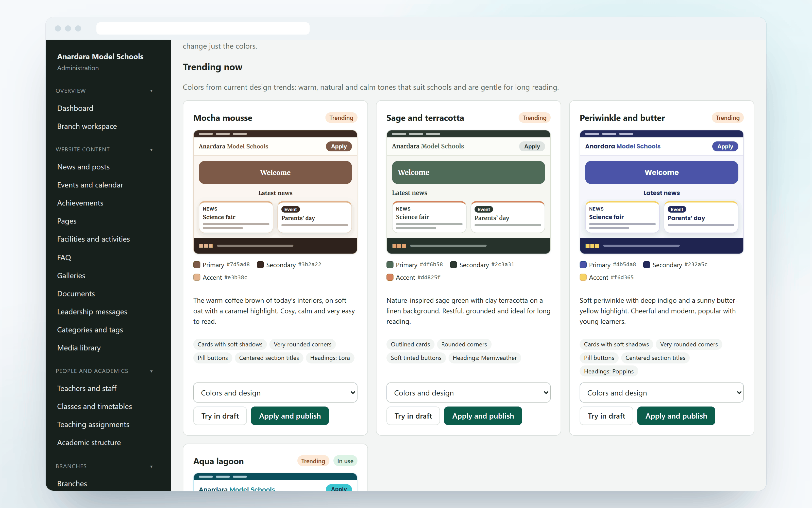Click the browser address bar
This screenshot has height=508, width=812.
203,28
